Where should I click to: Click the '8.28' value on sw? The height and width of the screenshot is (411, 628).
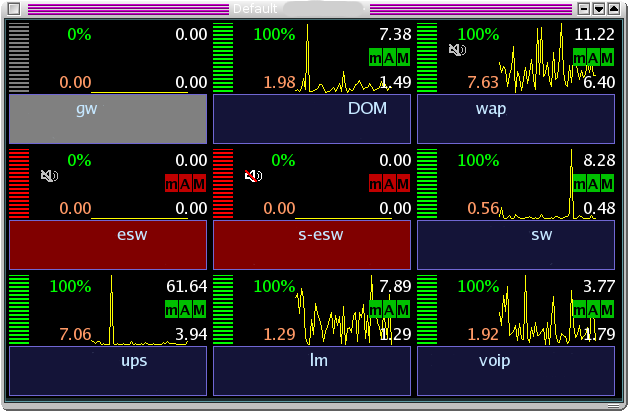click(x=599, y=160)
